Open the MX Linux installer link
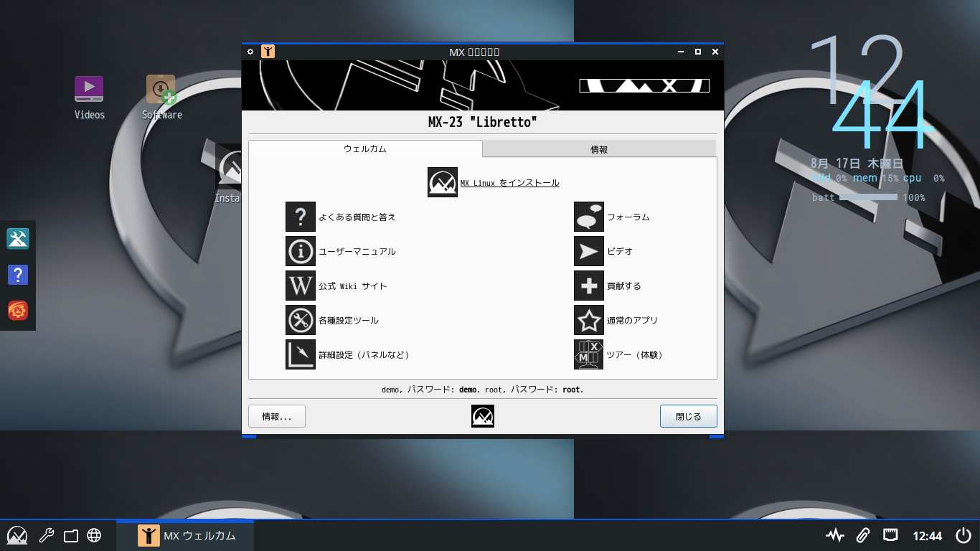Screen dimensions: 980x551 494,183
